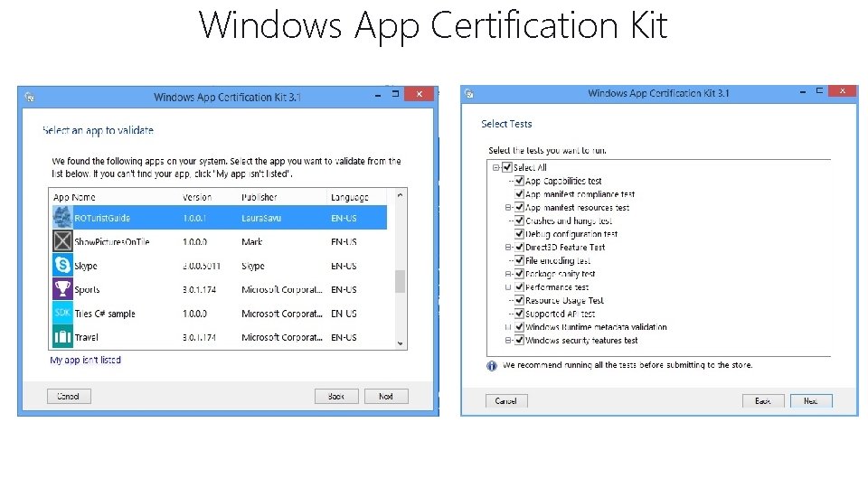Toggle the Select All checkbox
Image resolution: width=868 pixels, height=488 pixels.
coord(506,167)
